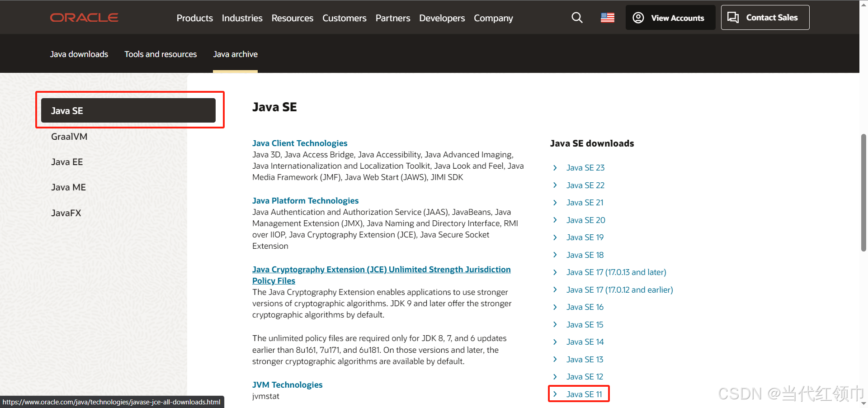Open the JVM Technologies link
The width and height of the screenshot is (868, 408).
pos(287,385)
